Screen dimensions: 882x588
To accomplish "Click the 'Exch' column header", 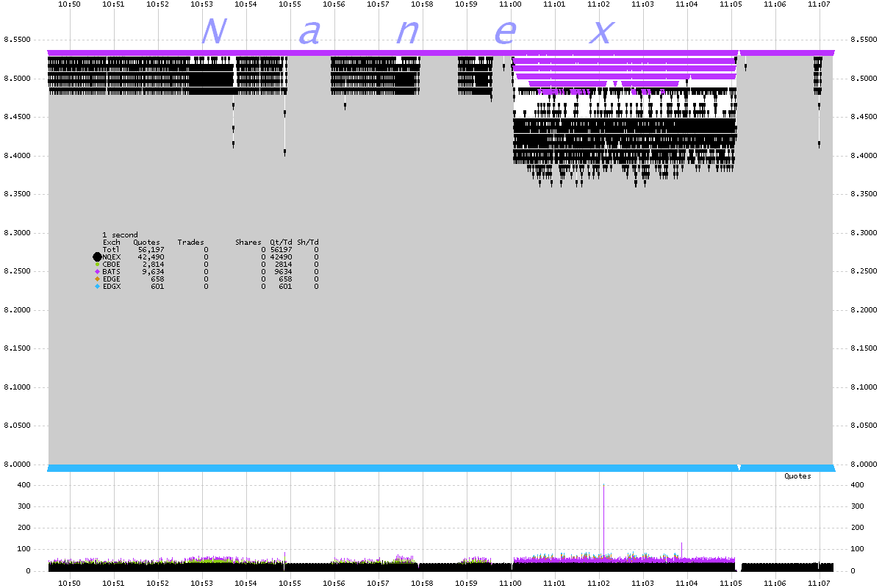I will 111,243.
